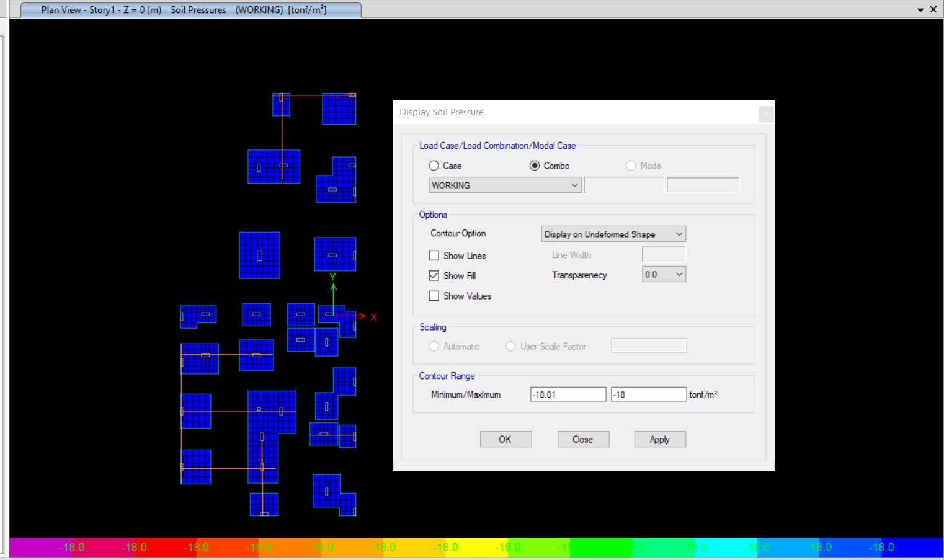This screenshot has width=944, height=560.
Task: Open the view tab list dropdown arrow
Action: pyautogui.click(x=920, y=10)
